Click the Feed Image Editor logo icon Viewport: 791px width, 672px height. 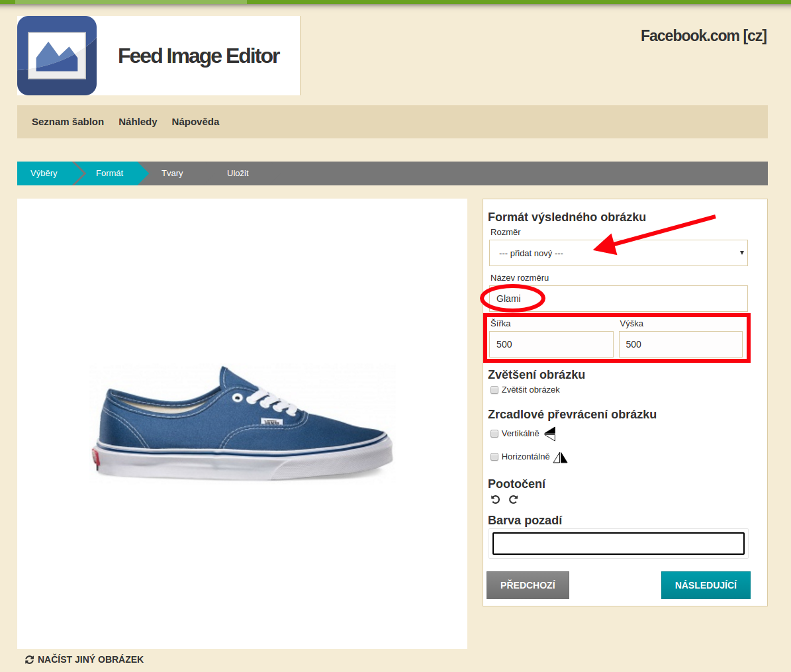(57, 56)
